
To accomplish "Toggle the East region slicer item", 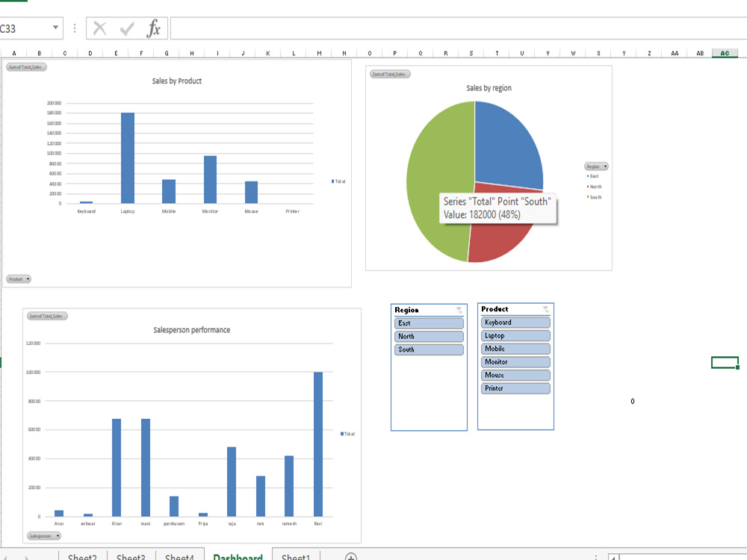I will point(429,323).
